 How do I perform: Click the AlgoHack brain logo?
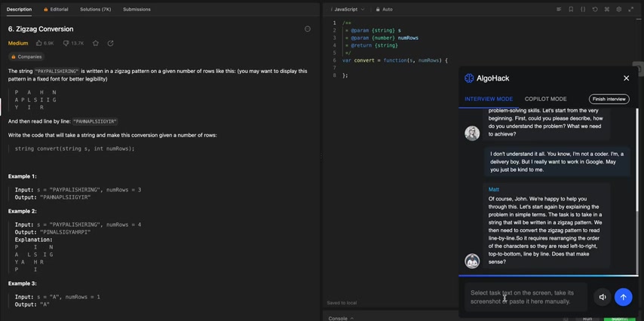[469, 78]
